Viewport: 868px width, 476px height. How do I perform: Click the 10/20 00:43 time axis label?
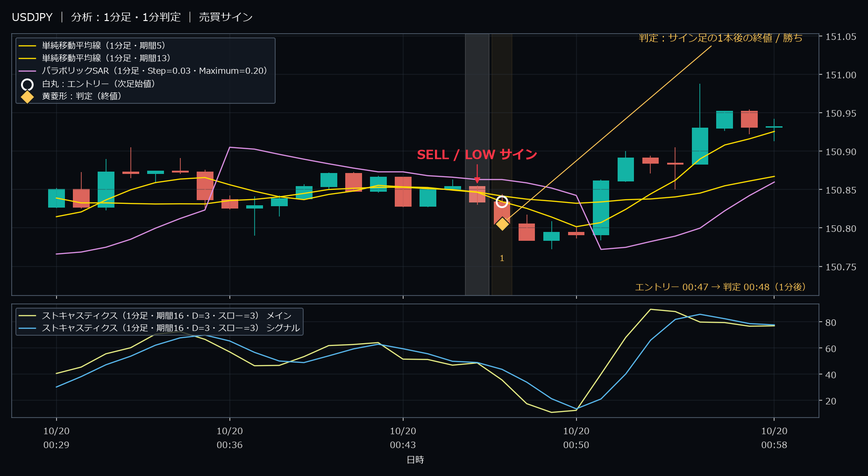[x=403, y=438]
